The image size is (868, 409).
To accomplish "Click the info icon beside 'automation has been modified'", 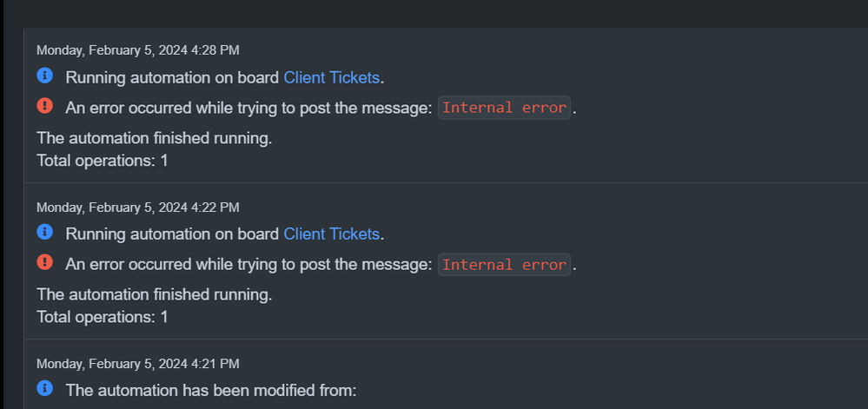I will click(x=45, y=388).
